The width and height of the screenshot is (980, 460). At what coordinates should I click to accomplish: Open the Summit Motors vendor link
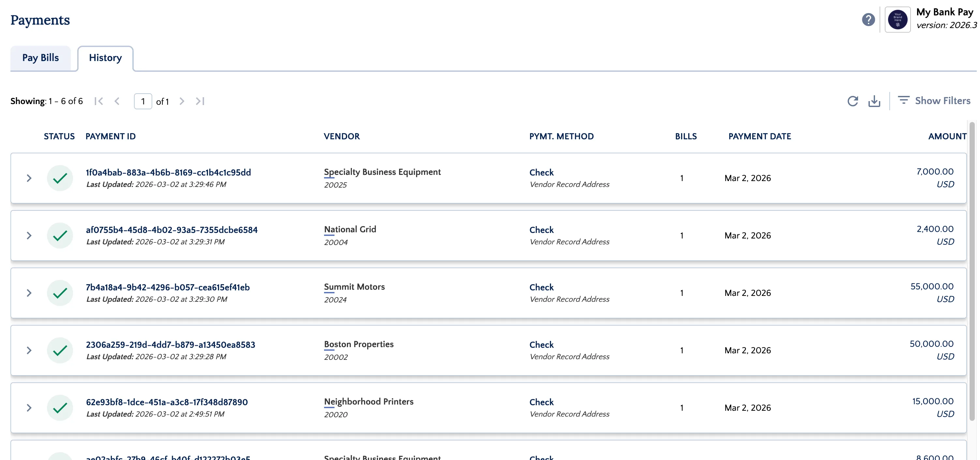tap(354, 287)
